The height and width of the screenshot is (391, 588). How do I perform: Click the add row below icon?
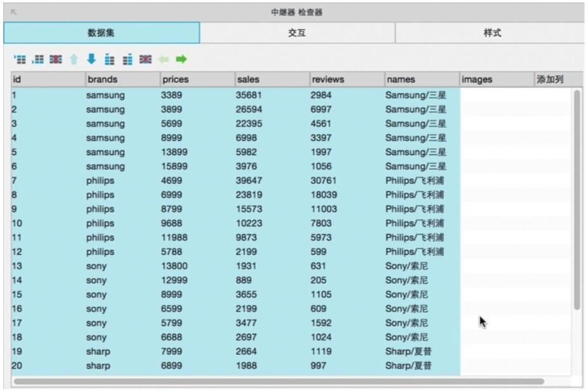pos(37,59)
